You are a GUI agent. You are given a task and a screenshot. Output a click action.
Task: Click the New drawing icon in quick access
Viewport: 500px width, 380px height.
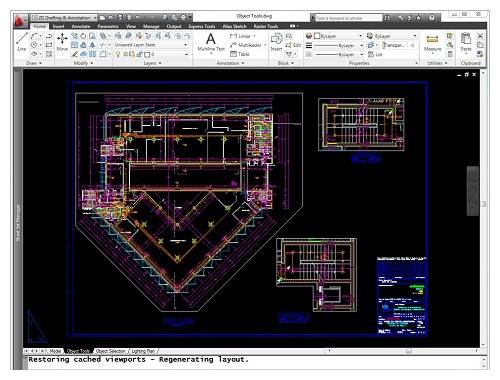102,17
